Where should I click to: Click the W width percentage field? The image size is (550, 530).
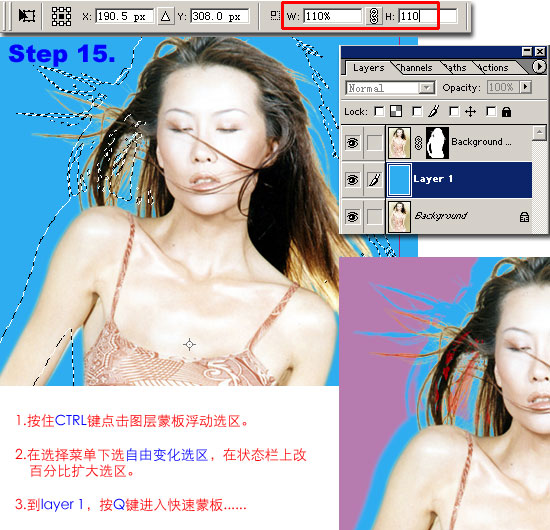(x=332, y=16)
